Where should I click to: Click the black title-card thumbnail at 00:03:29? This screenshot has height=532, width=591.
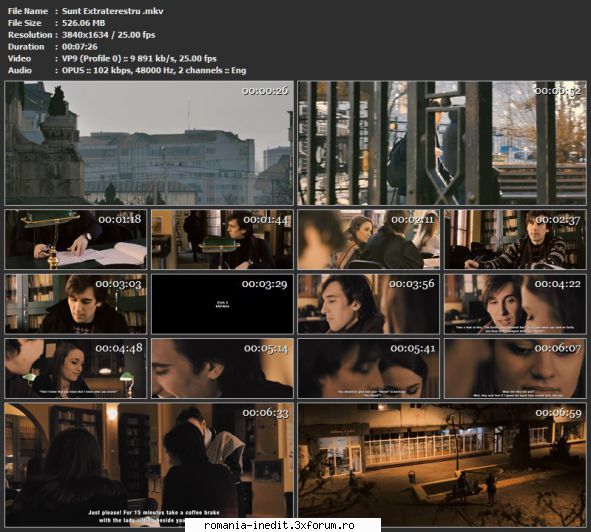[x=222, y=304]
